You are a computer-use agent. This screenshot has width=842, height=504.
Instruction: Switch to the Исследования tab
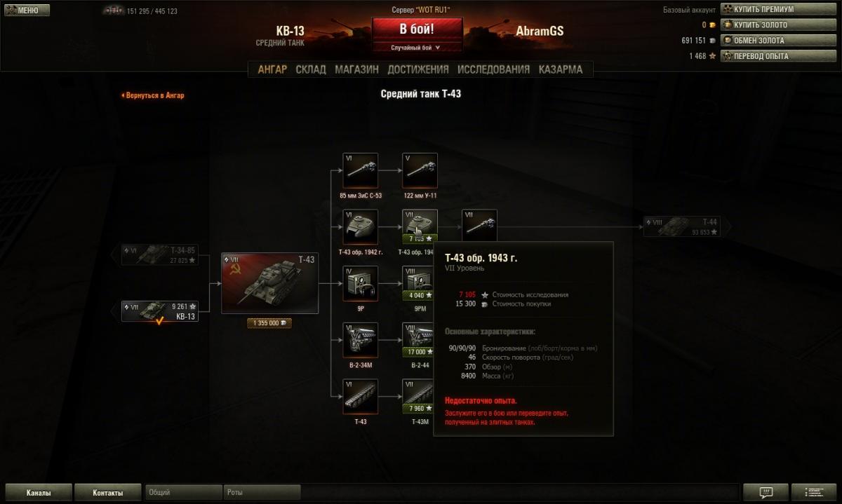point(493,69)
